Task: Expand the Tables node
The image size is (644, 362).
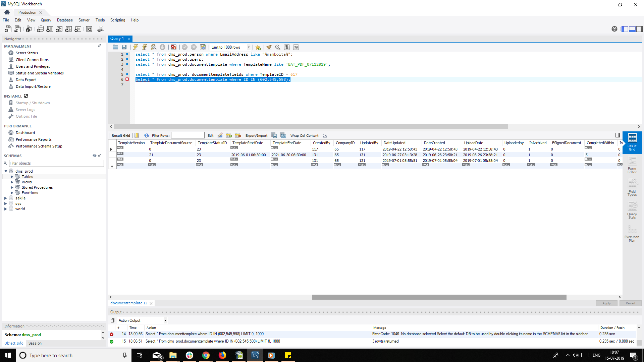Action: click(12, 177)
